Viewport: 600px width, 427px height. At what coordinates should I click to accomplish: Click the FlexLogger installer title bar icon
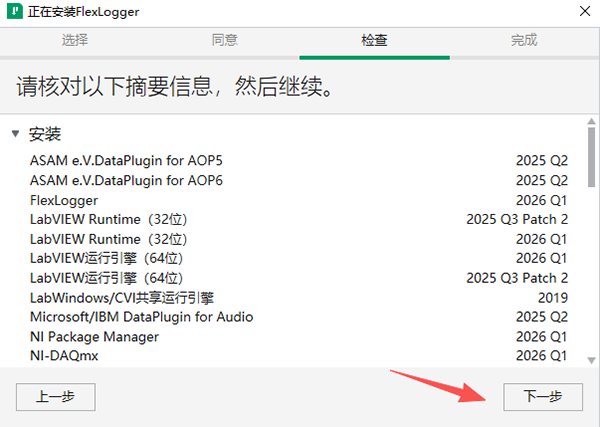click(15, 11)
